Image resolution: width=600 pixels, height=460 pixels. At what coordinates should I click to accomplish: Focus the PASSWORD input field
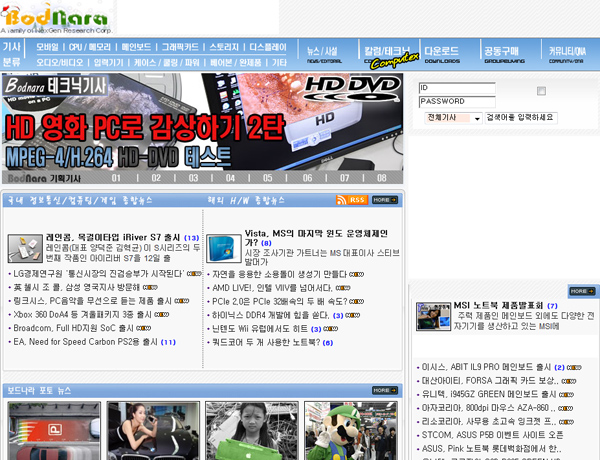click(x=457, y=102)
